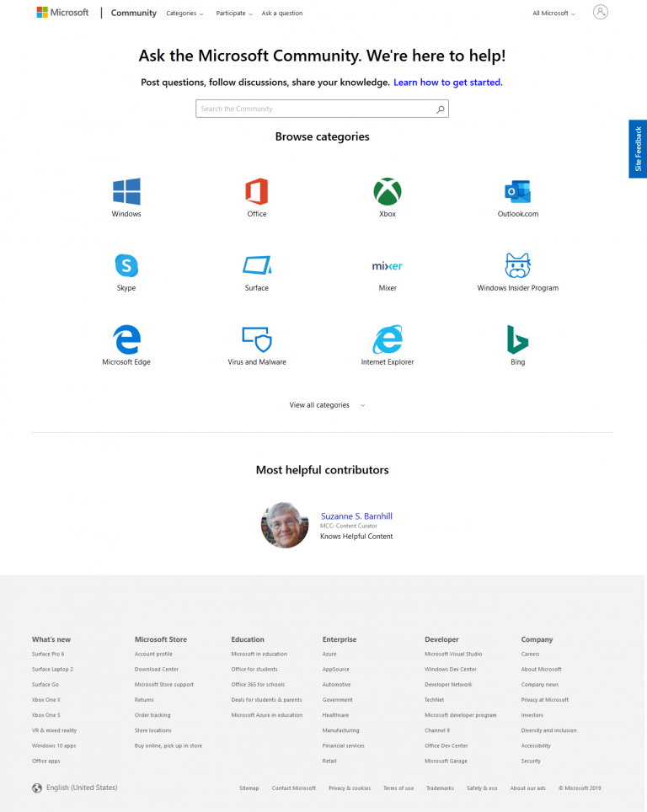647x812 pixels.
Task: Open Microsoft Garage footer link
Action: tap(446, 761)
